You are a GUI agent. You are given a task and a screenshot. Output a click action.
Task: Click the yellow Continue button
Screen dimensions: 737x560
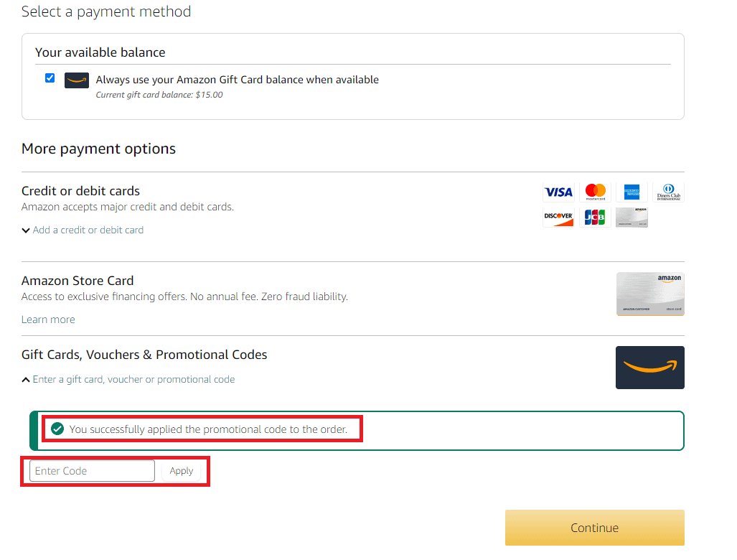coord(595,528)
